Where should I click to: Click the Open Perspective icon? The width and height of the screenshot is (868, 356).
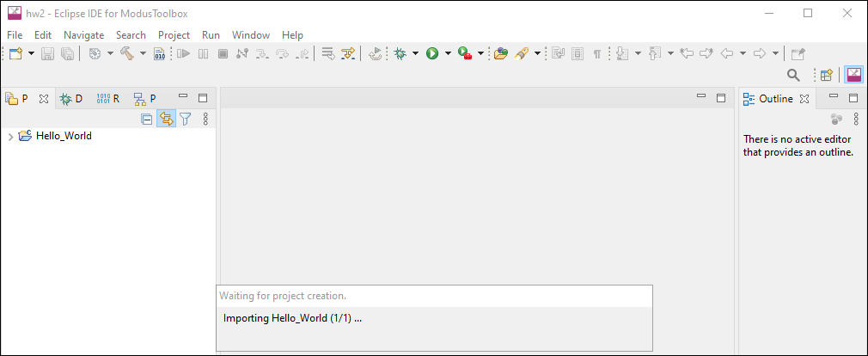coord(827,75)
